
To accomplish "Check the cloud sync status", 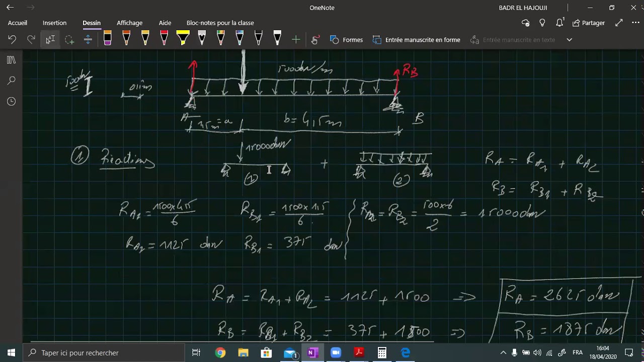I will (526, 23).
